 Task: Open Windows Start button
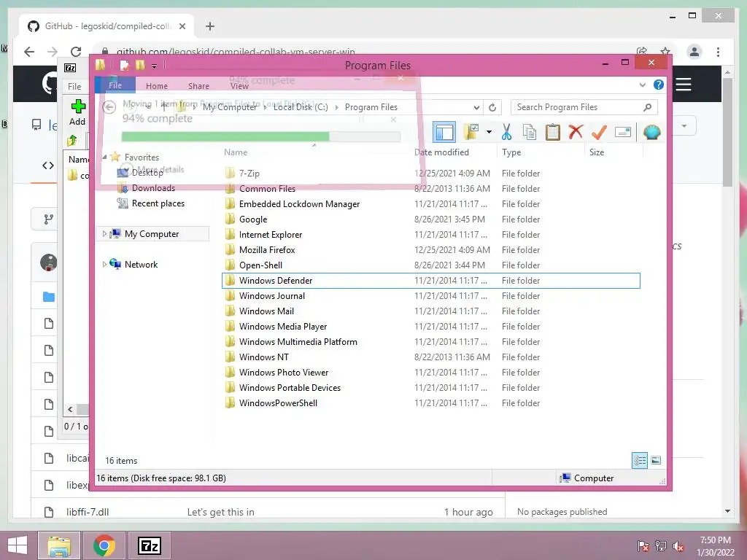18,545
